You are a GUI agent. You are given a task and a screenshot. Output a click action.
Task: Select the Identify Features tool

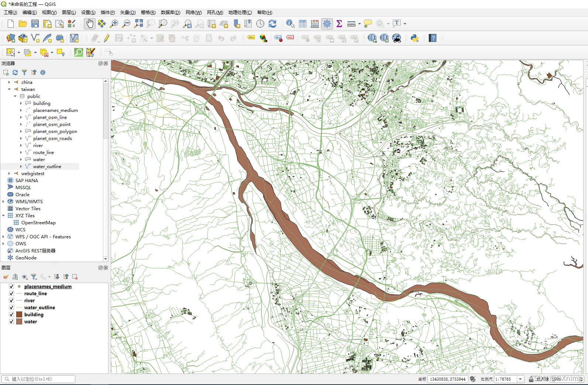(290, 24)
